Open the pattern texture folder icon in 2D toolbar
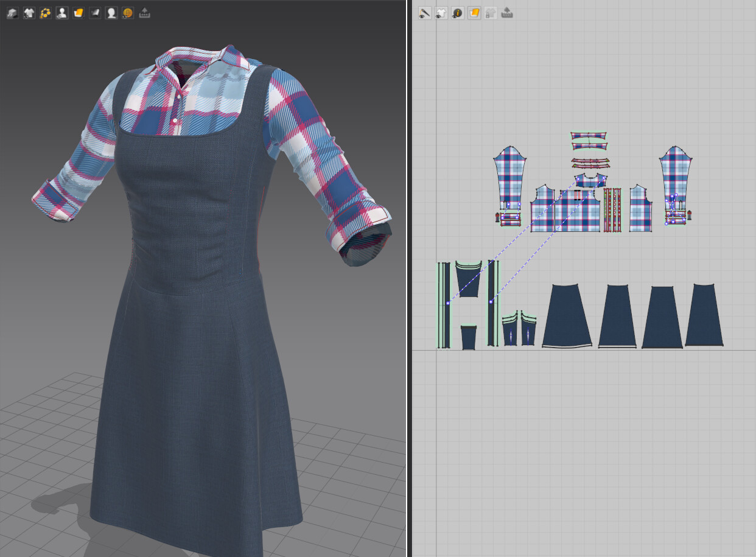The width and height of the screenshot is (756, 557). 474,13
